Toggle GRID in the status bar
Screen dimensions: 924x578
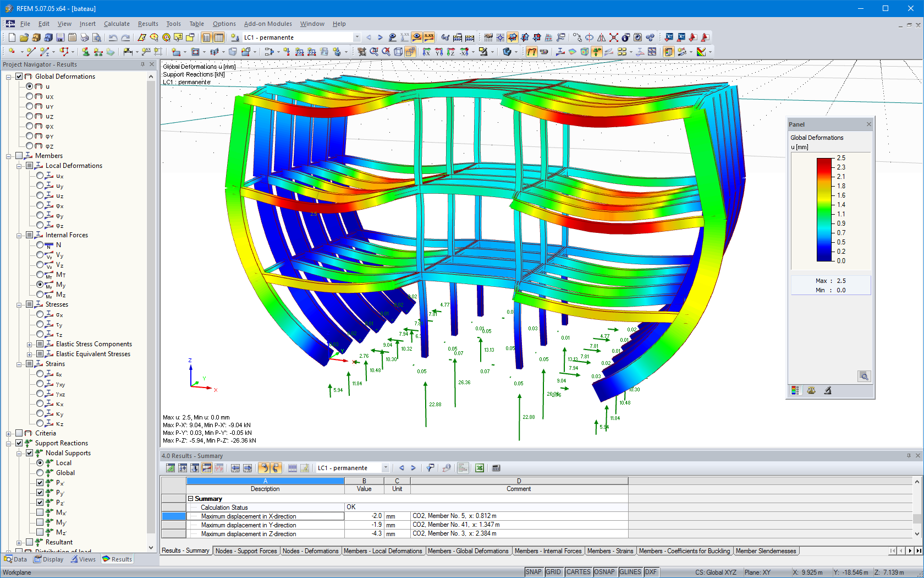(553, 572)
